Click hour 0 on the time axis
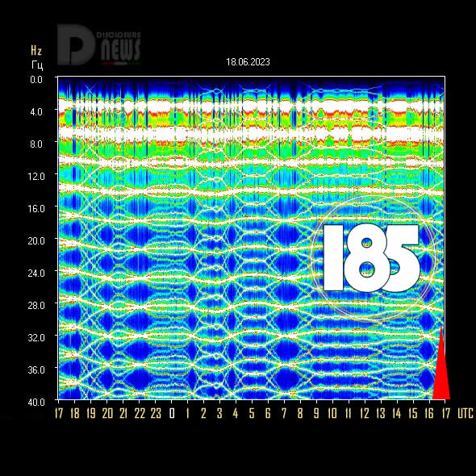Screen dimensions: 476x476 [x=172, y=413]
